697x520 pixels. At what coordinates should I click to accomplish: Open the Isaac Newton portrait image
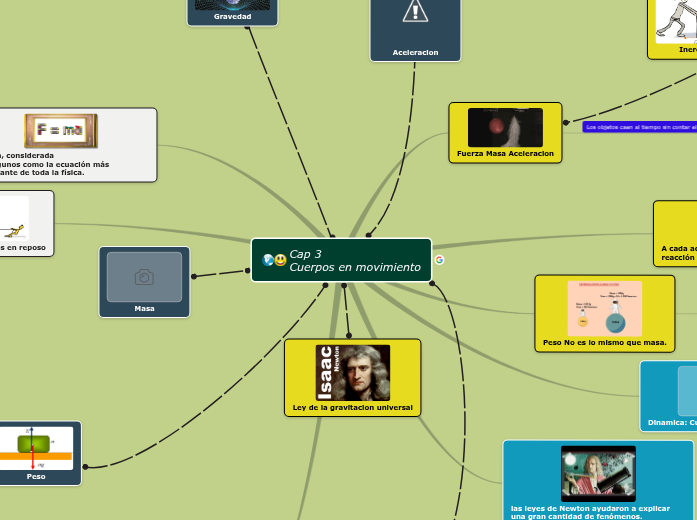click(x=352, y=372)
